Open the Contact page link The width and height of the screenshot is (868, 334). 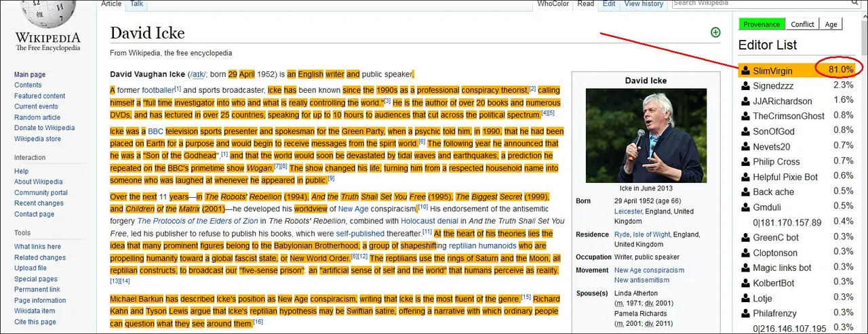(34, 214)
